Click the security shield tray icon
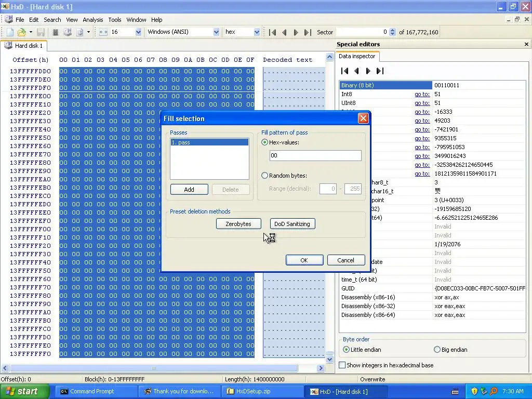 (x=474, y=391)
